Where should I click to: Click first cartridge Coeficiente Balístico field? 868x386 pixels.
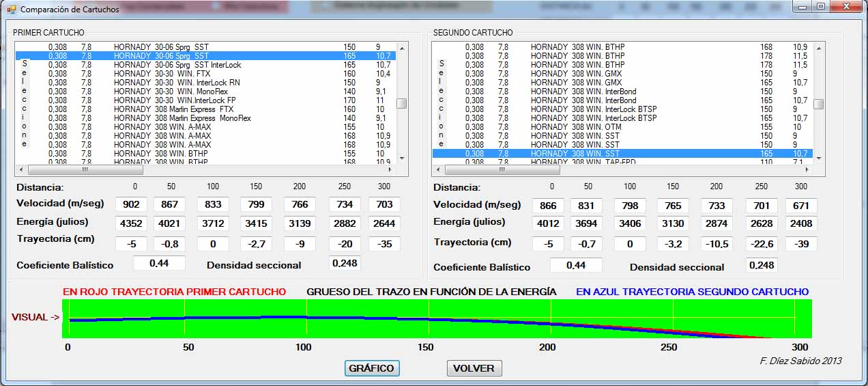click(159, 264)
